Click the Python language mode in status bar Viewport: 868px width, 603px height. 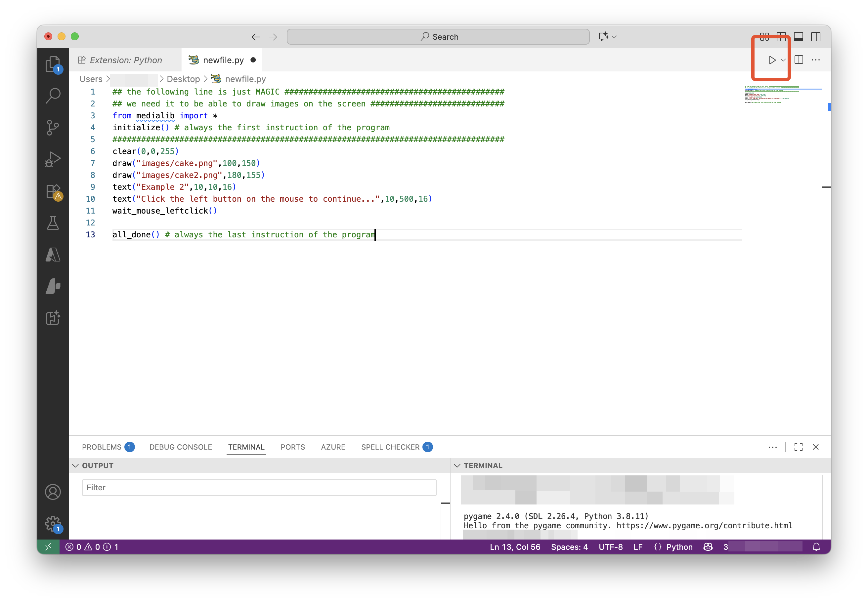pyautogui.click(x=679, y=547)
